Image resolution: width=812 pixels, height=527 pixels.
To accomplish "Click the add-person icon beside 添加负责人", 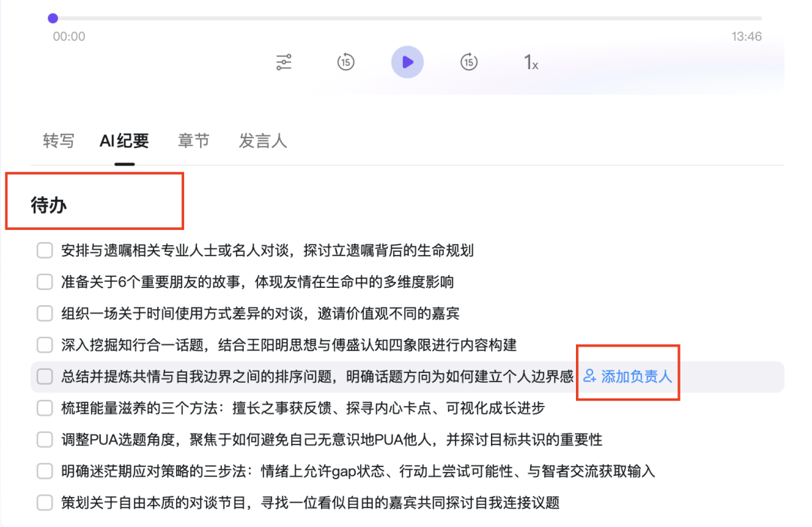I will point(589,376).
